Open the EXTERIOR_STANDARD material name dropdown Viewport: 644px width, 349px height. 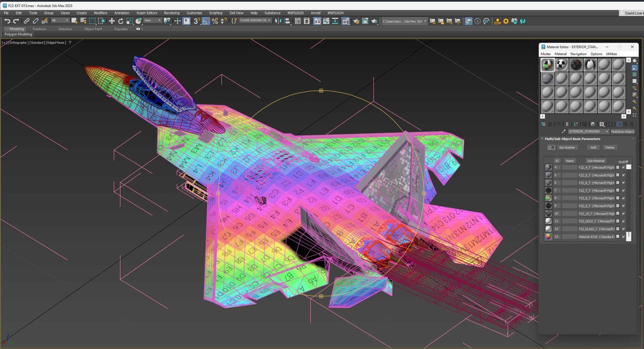(607, 131)
